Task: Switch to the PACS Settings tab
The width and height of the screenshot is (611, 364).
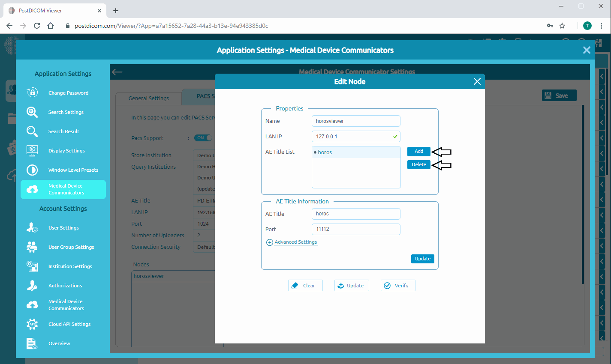Action: click(x=199, y=96)
